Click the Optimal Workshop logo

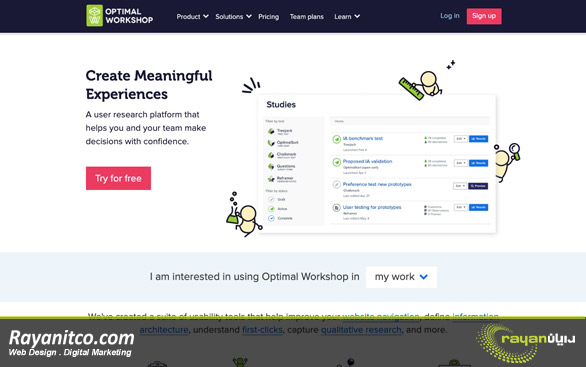pyautogui.click(x=120, y=16)
